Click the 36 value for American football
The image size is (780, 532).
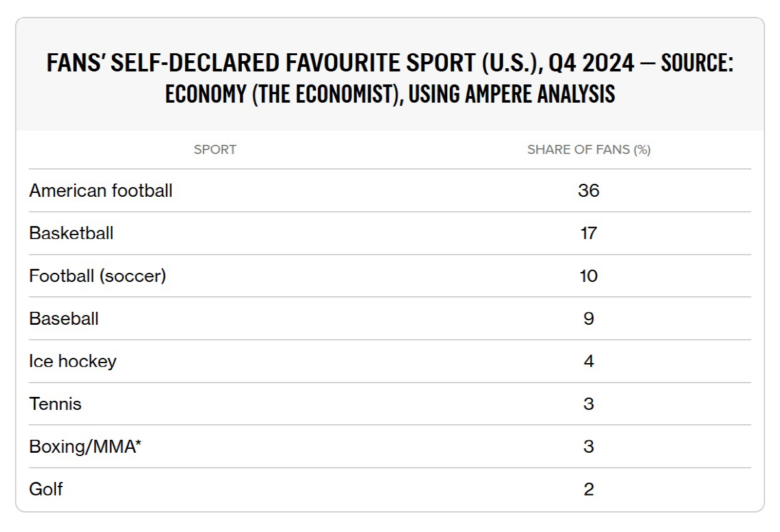(588, 191)
